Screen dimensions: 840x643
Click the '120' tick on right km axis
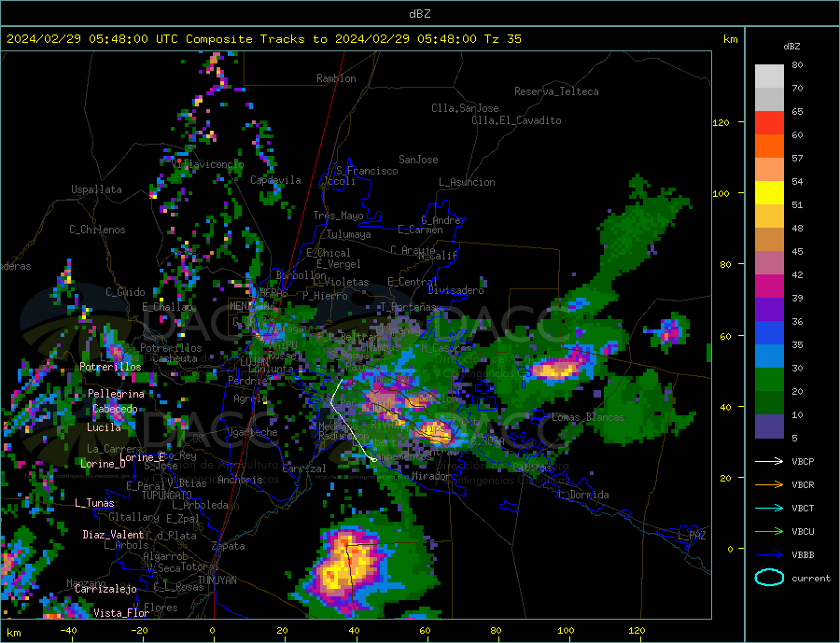(x=721, y=122)
